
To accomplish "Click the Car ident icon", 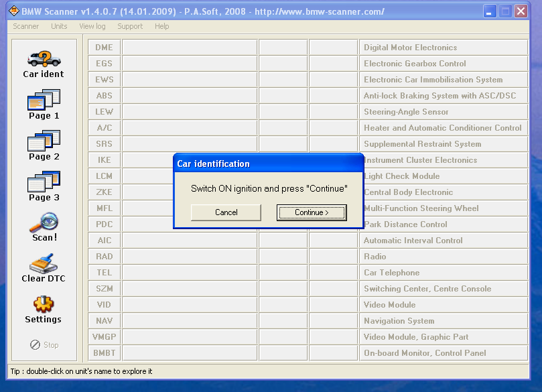I will [x=44, y=59].
